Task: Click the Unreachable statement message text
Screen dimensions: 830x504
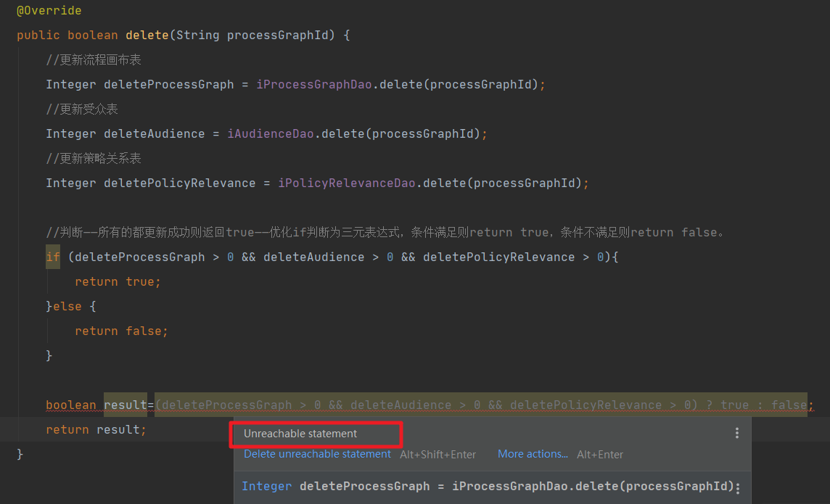Action: click(x=300, y=434)
